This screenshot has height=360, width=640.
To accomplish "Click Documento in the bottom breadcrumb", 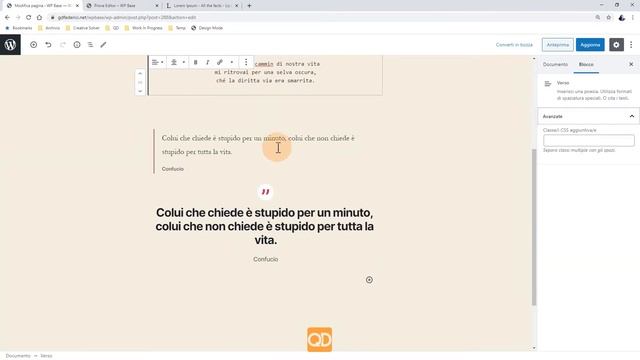I will [x=18, y=356].
